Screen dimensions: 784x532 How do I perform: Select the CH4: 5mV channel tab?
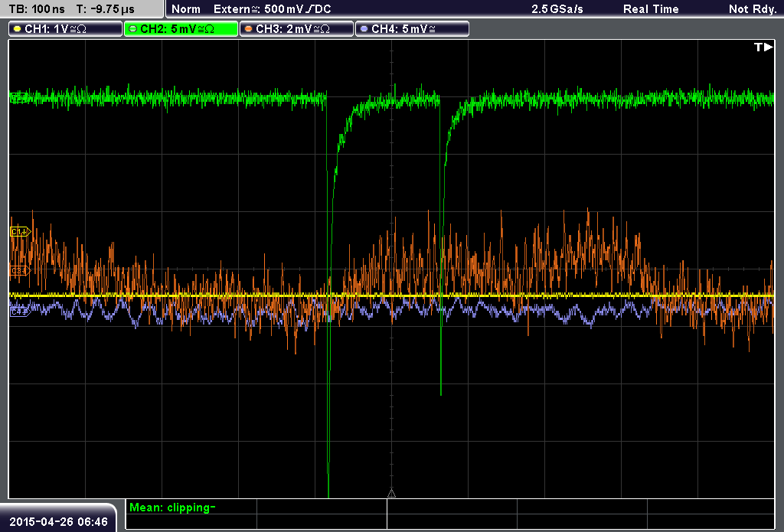point(412,29)
